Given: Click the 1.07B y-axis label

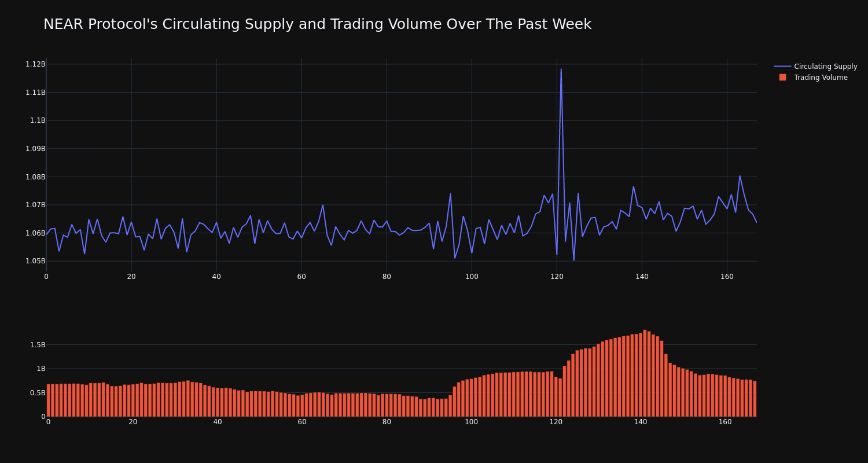Looking at the screenshot, I should tap(35, 205).
